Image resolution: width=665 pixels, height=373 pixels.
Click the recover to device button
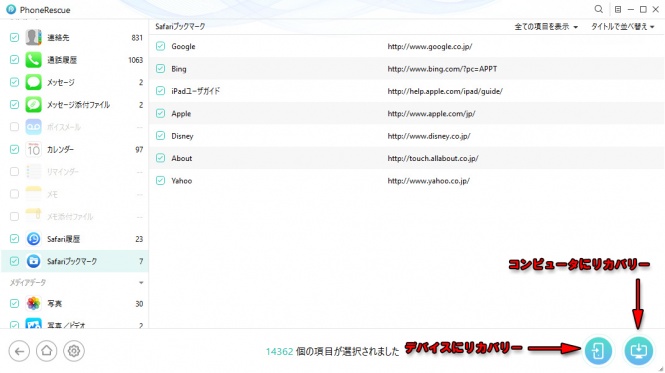pos(598,351)
